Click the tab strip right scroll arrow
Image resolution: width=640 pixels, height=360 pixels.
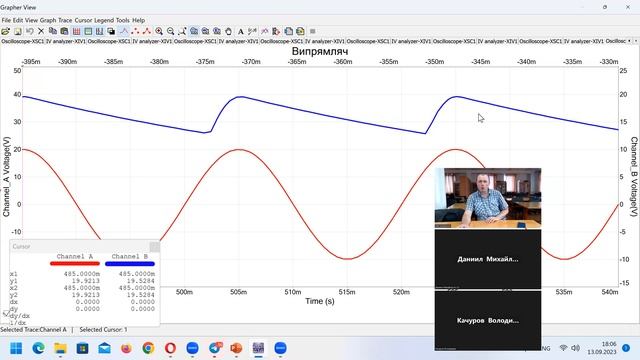(x=635, y=41)
